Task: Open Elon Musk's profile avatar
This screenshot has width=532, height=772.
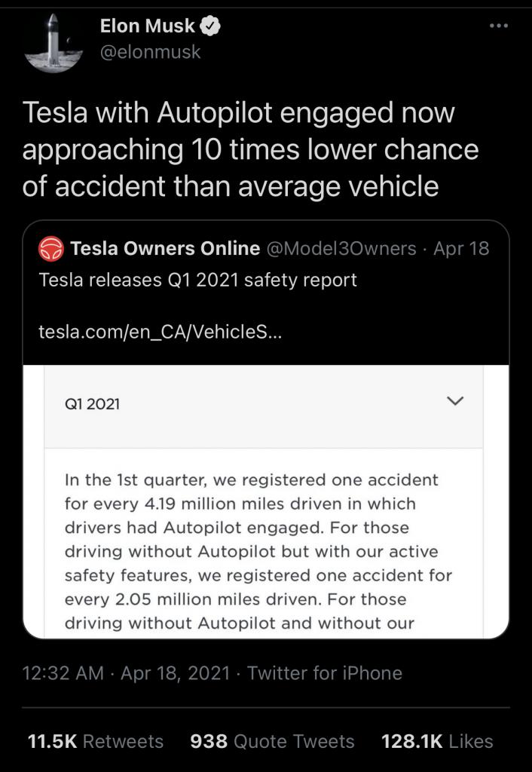Action: pyautogui.click(x=54, y=43)
